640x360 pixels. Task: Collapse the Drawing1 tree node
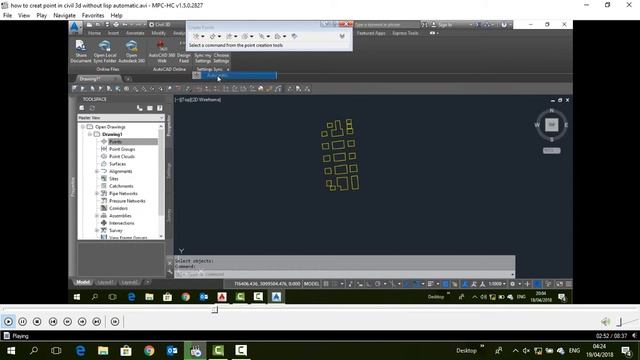point(90,134)
